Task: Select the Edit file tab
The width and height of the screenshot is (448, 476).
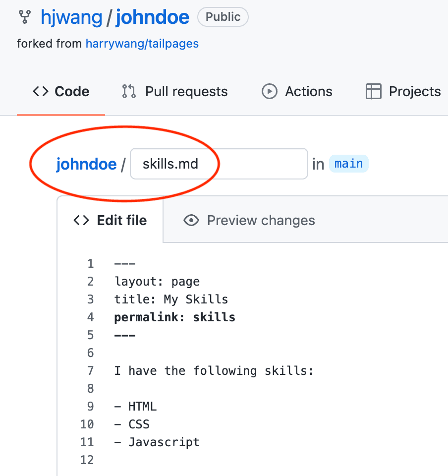Action: 110,220
